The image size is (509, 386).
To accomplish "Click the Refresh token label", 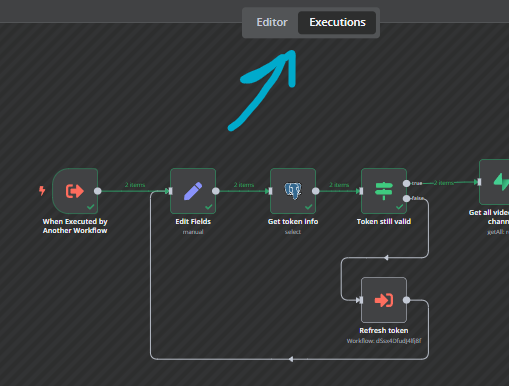I will click(384, 331).
